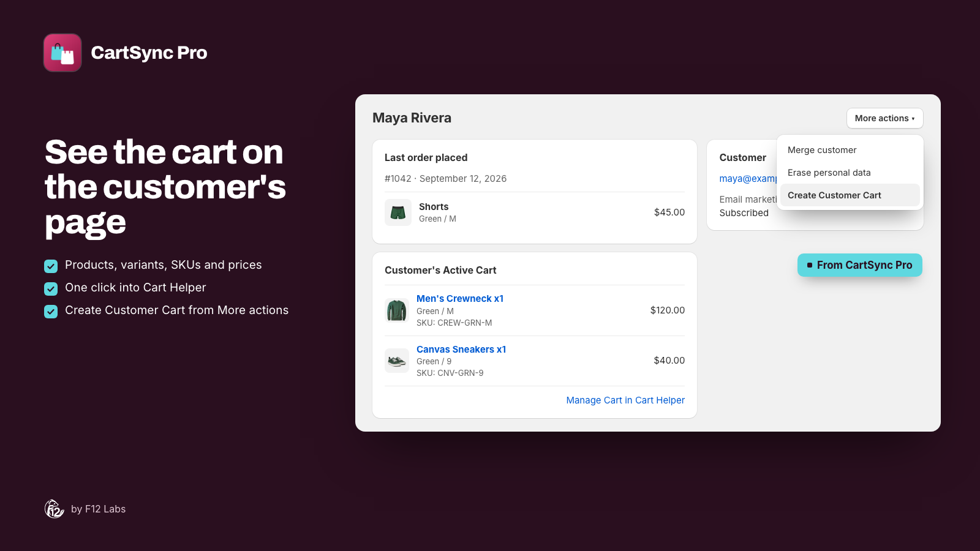Click the CartSync Pro title text
Viewport: 980px width, 551px height.
[149, 53]
